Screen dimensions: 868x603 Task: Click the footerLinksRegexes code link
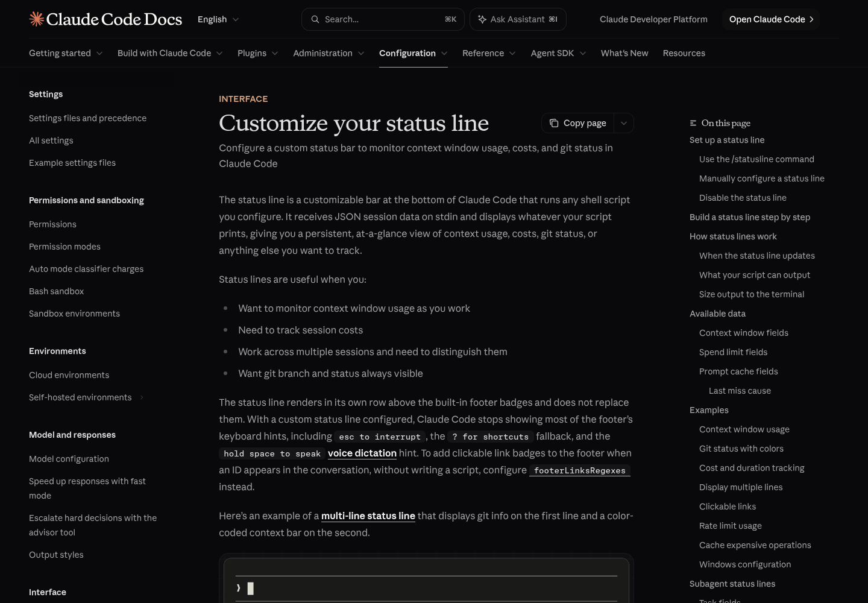[x=580, y=470]
